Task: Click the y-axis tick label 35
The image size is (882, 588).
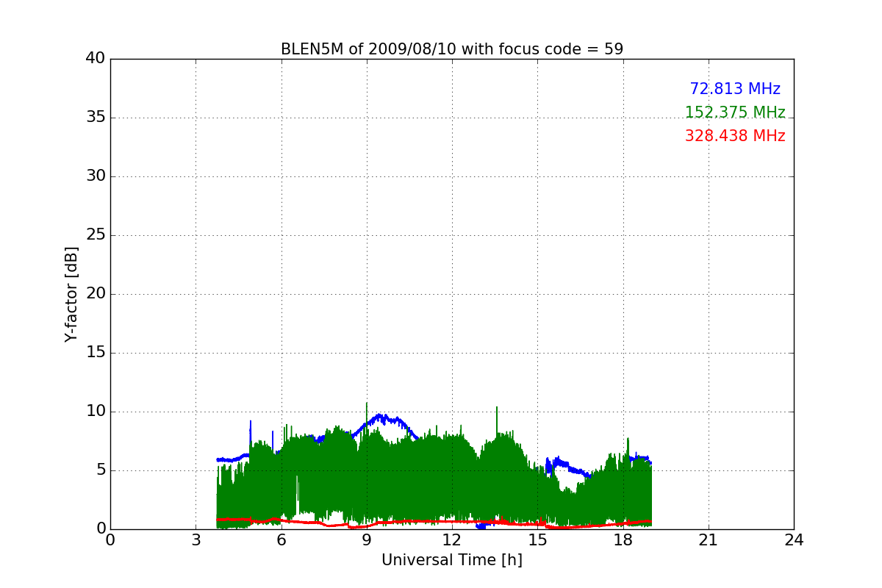Action: [95, 118]
